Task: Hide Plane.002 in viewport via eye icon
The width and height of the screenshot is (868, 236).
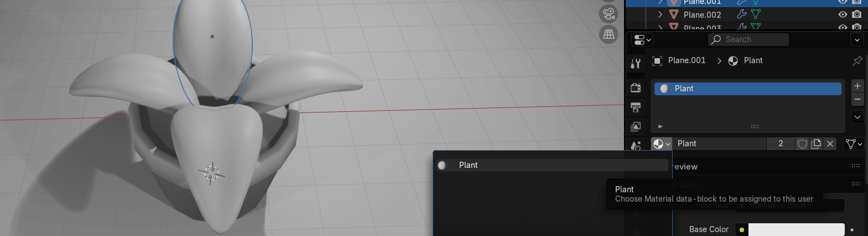Action: (843, 15)
